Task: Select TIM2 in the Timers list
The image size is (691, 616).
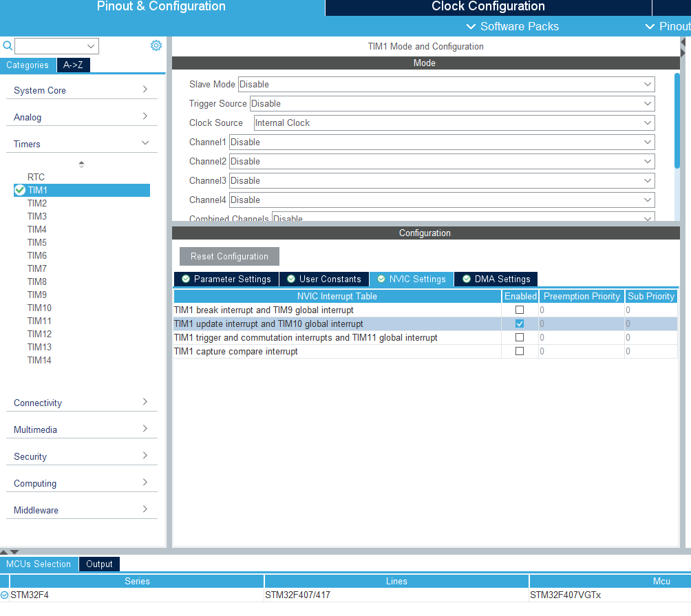Action: [x=37, y=203]
